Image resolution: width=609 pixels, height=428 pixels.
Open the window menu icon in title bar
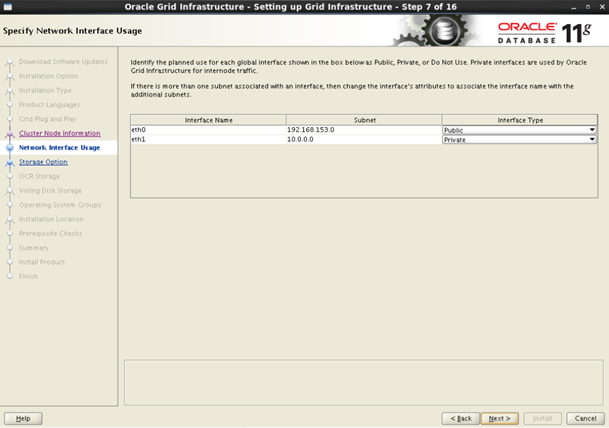coord(7,7)
